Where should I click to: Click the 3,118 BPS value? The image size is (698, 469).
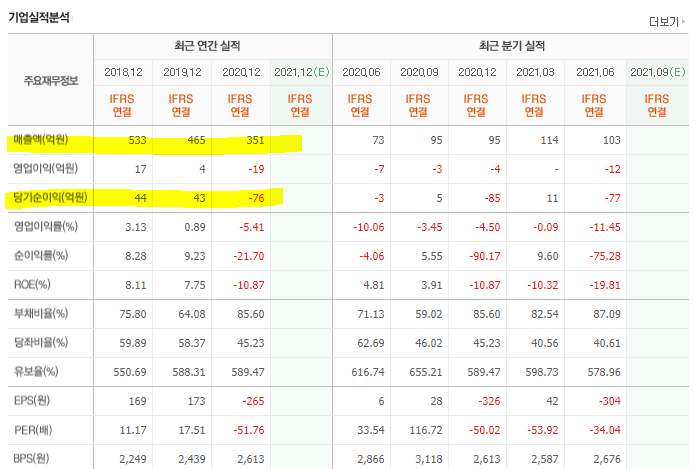(x=429, y=459)
